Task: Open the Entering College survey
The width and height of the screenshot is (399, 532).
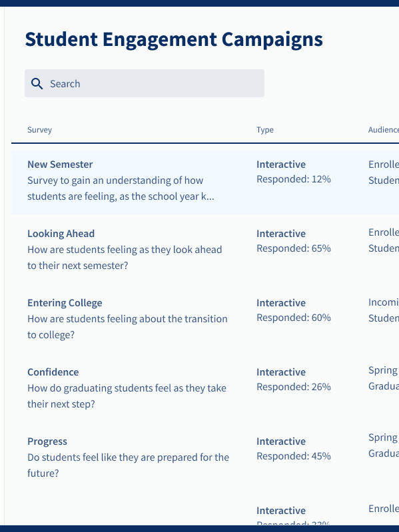Action: (x=65, y=303)
